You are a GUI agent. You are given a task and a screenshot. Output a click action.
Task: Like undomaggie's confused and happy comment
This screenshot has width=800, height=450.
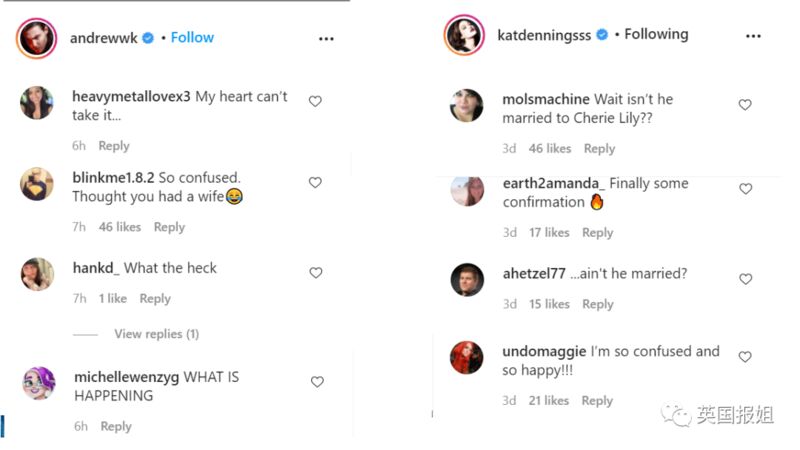pos(745,356)
